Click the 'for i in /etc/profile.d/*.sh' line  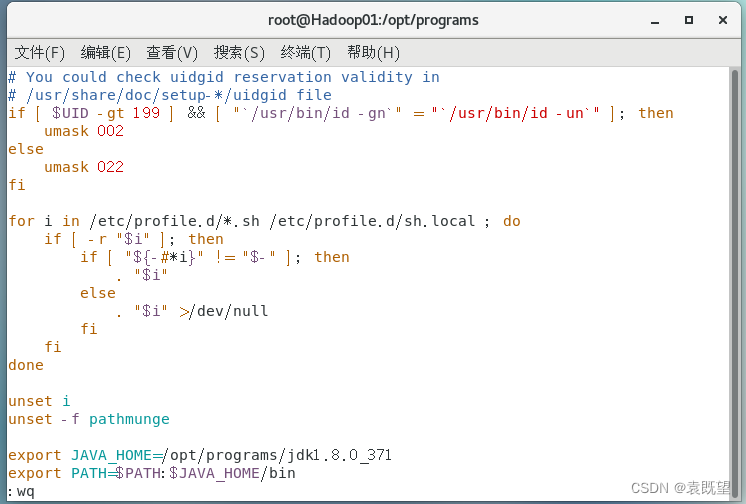click(x=265, y=221)
